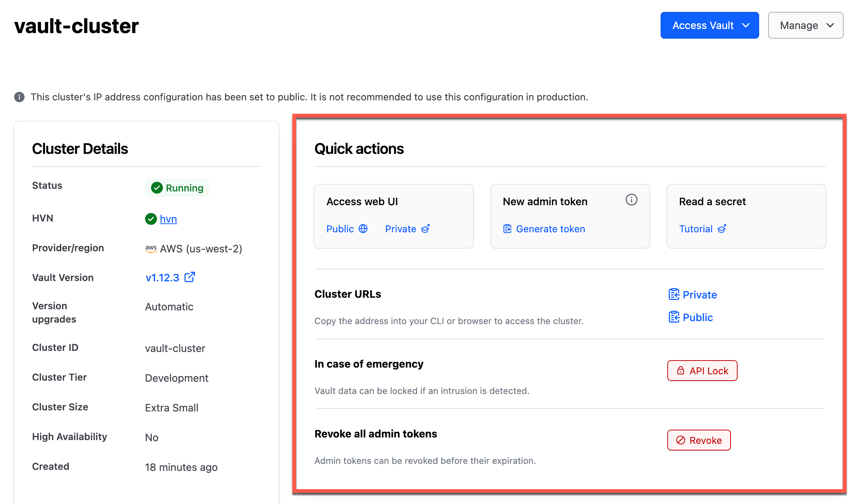Click the Quick actions heading
This screenshot has height=504, width=857.
click(x=359, y=149)
